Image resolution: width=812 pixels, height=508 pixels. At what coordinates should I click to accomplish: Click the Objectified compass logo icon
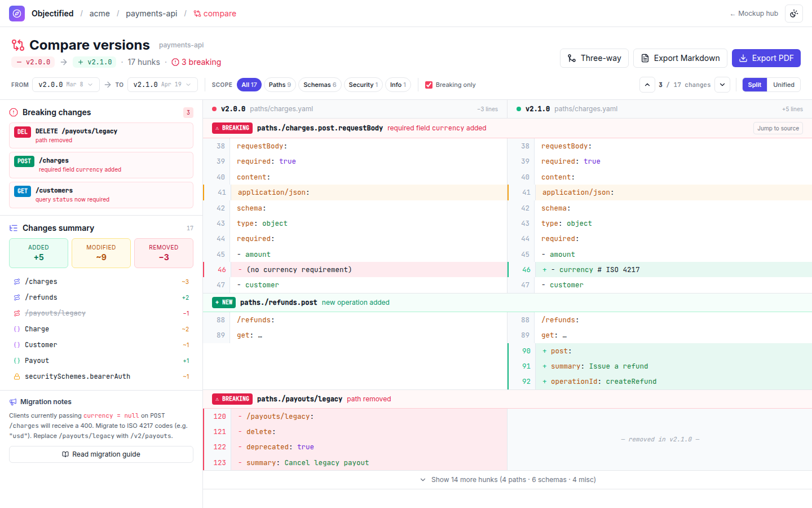click(x=17, y=14)
